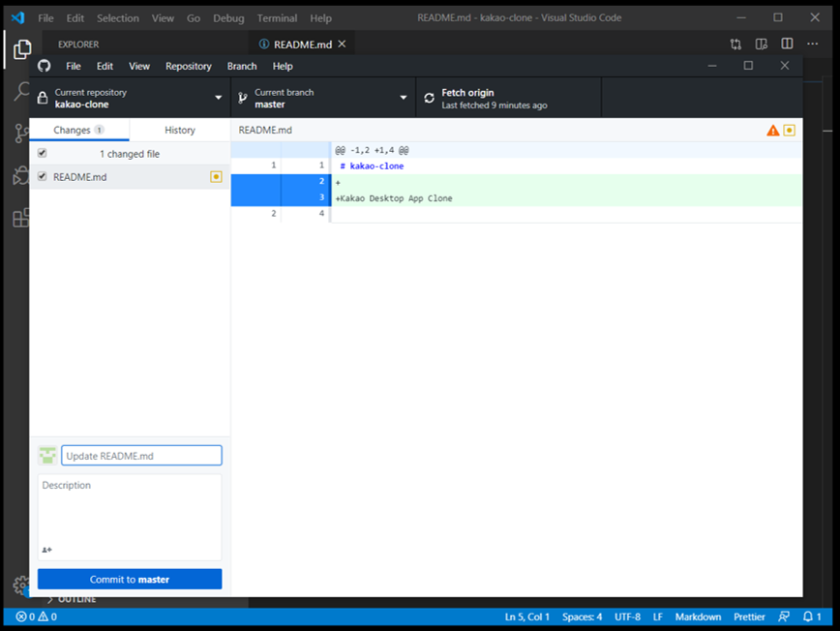Viewport: 840px width, 631px height.
Task: Open GitHub Desktop View menu
Action: 138,66
